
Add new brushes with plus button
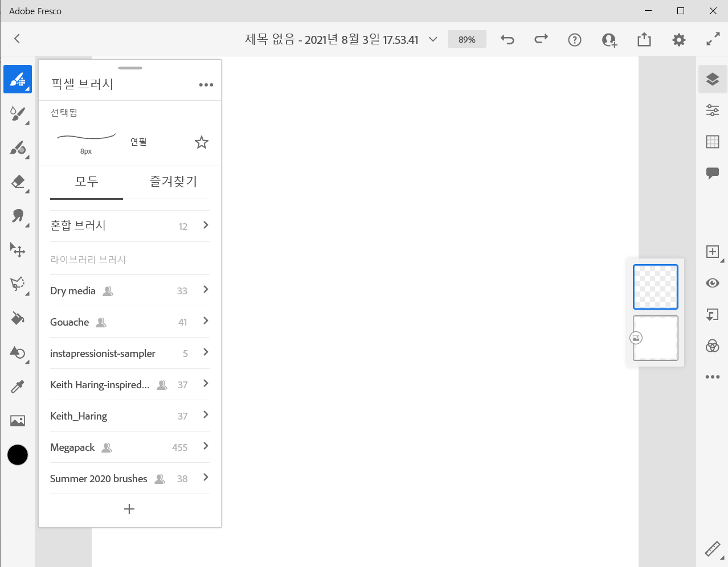click(129, 509)
